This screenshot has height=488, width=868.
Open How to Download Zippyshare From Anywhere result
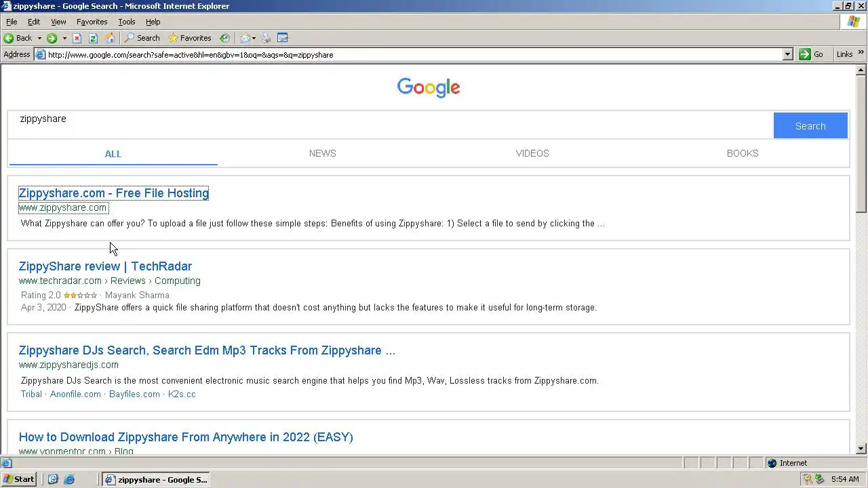coord(186,437)
